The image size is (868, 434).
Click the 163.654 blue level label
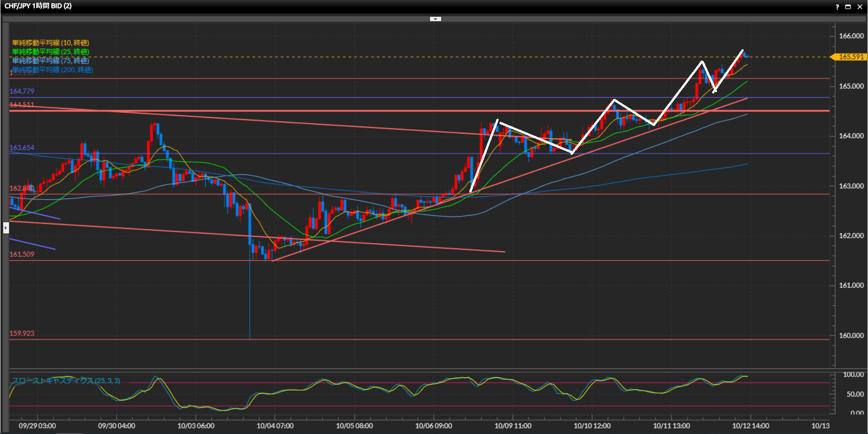22,148
